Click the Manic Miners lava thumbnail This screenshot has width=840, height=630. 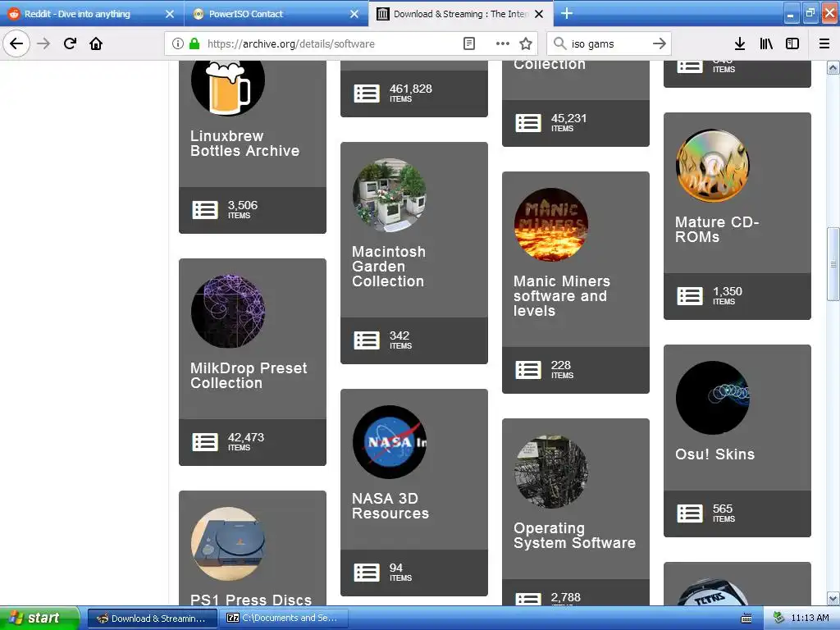pyautogui.click(x=551, y=225)
